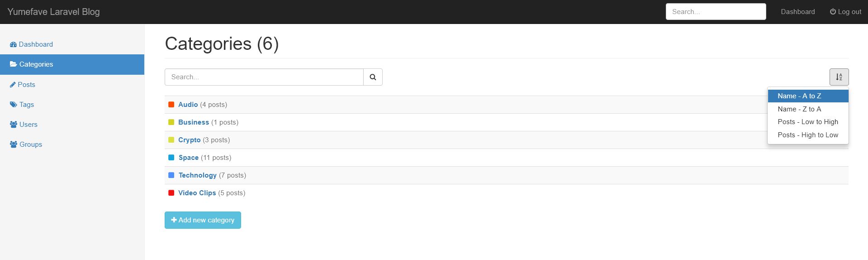The height and width of the screenshot is (260, 868).
Task: Click the magnifier search button
Action: point(373,77)
